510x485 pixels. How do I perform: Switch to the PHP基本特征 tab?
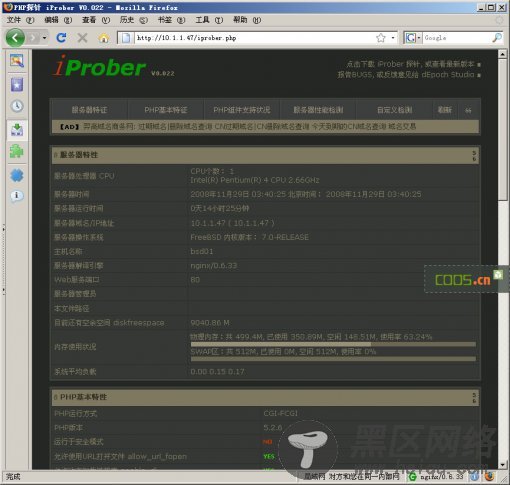[166, 110]
